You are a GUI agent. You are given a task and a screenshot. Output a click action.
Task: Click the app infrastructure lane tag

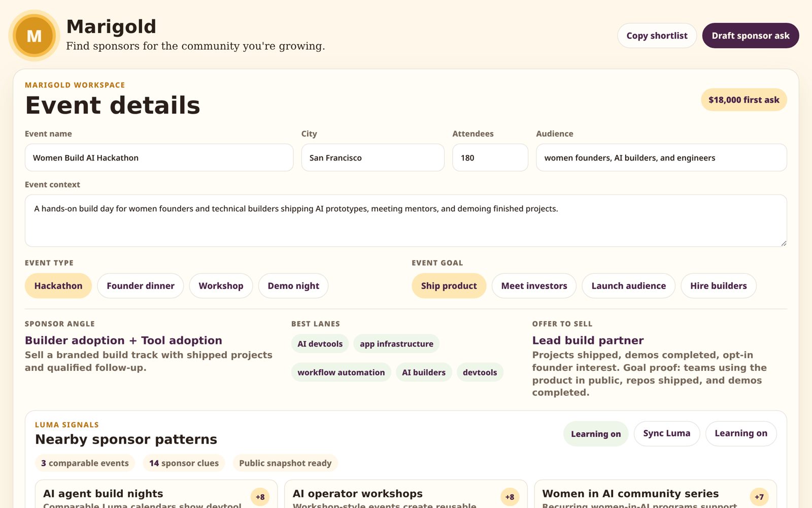(x=396, y=344)
